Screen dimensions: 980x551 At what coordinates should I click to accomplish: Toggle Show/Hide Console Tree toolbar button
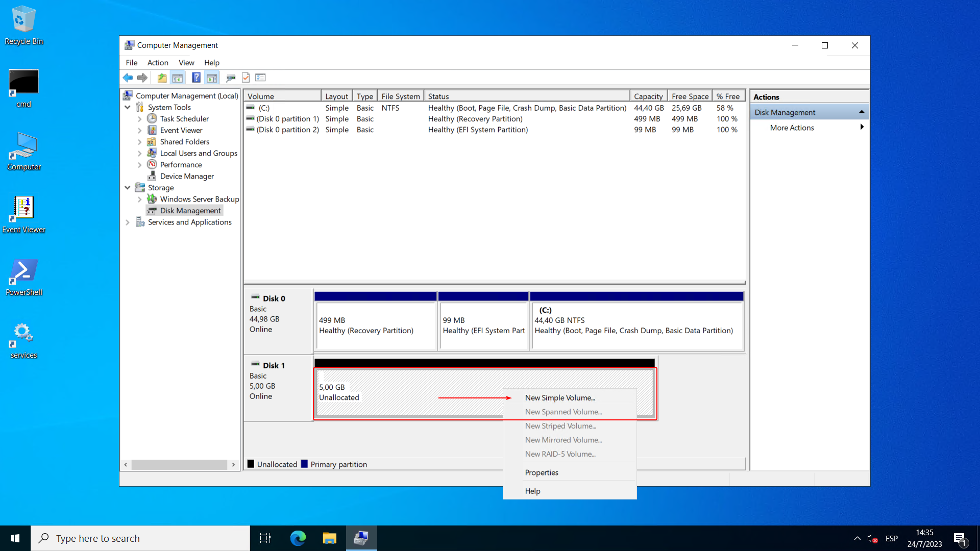(178, 78)
